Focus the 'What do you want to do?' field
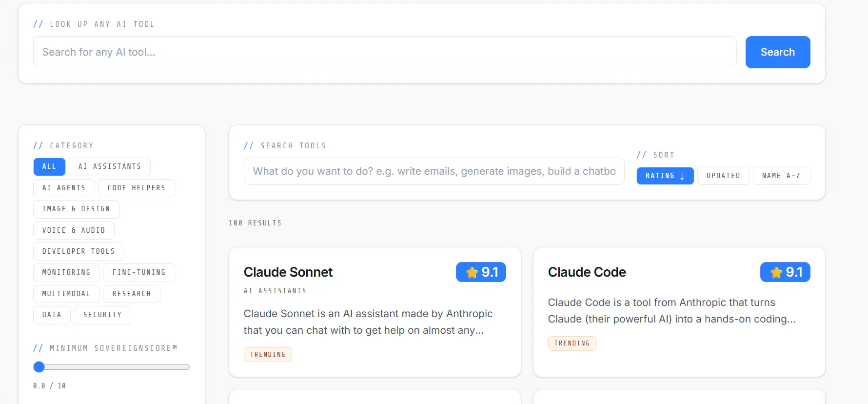 pos(434,171)
